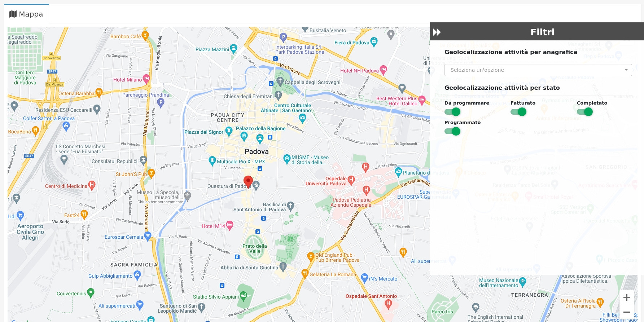Zoom in the map with plus button
This screenshot has width=644, height=322.
coord(626,297)
